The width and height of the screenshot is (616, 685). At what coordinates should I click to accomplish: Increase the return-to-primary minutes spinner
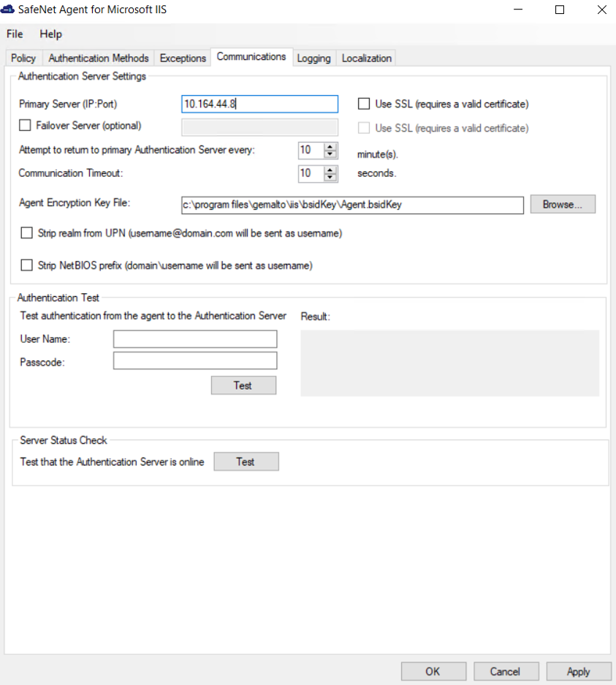(x=330, y=146)
